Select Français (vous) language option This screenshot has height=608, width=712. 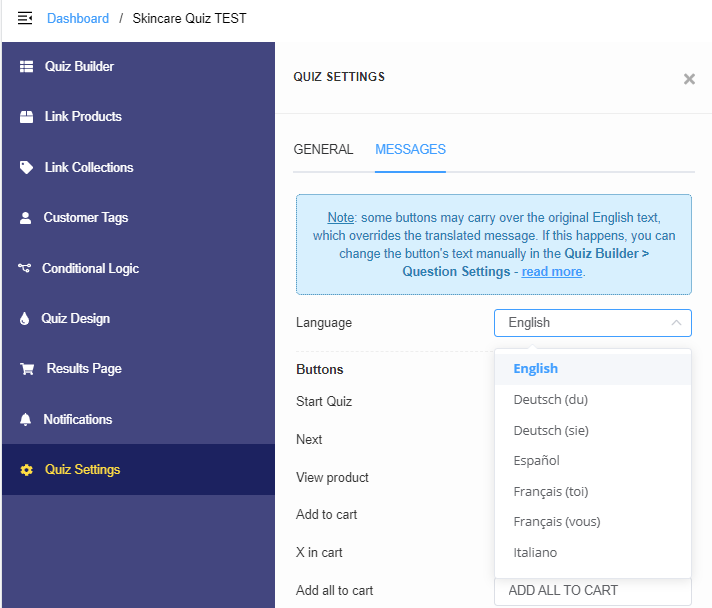(593, 522)
